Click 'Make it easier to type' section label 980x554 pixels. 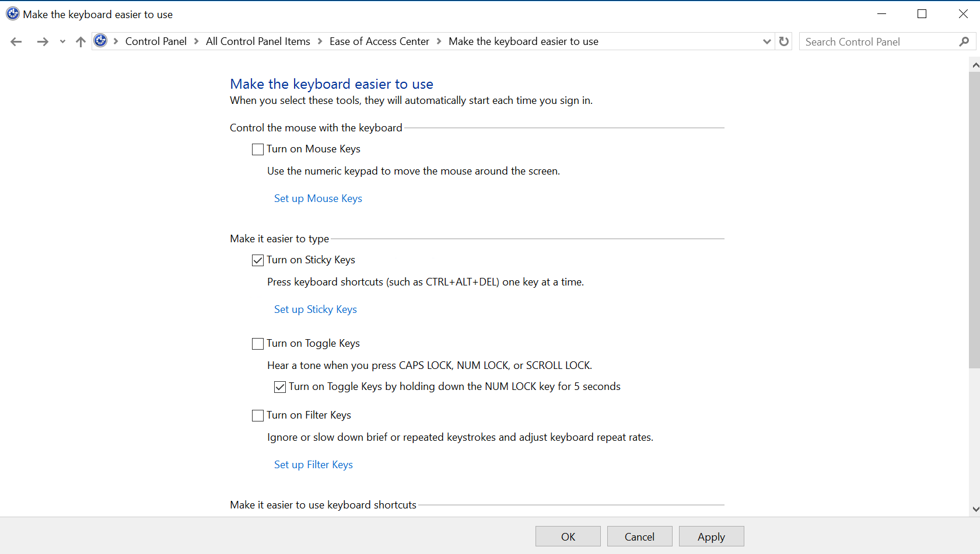279,239
